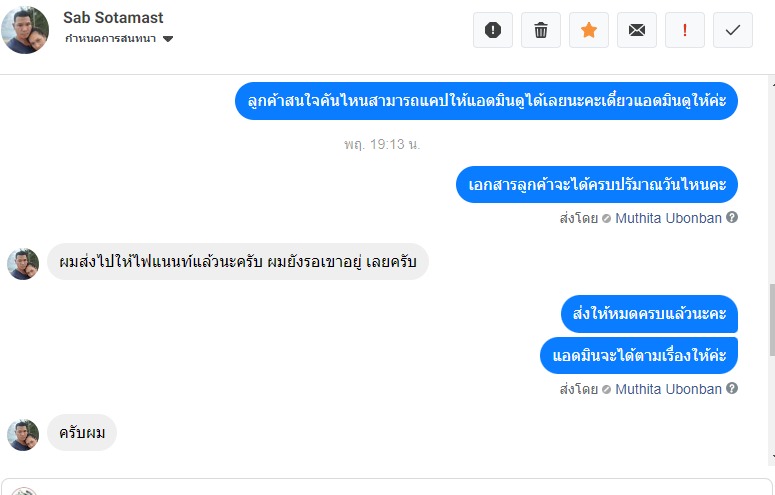Click help icon beside upper Muthita Ubonban
Viewport: 775px width, 495px height.
(x=732, y=217)
